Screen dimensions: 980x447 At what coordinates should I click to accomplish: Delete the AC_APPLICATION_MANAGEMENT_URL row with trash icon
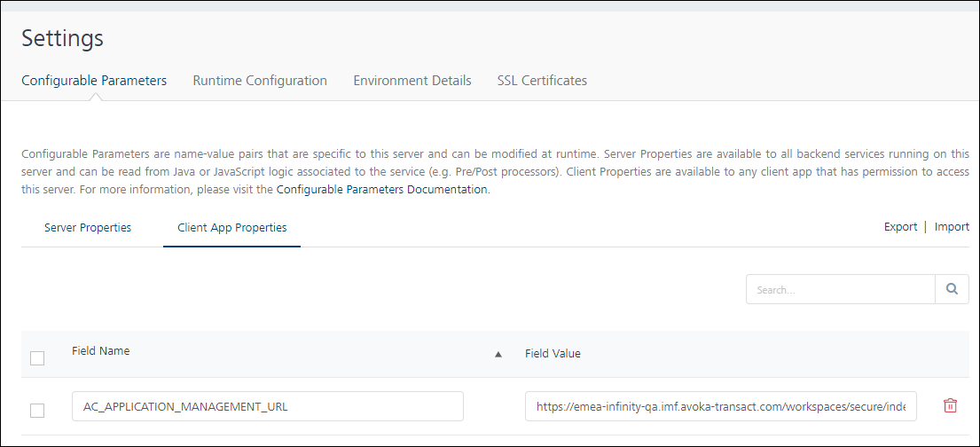click(949, 405)
